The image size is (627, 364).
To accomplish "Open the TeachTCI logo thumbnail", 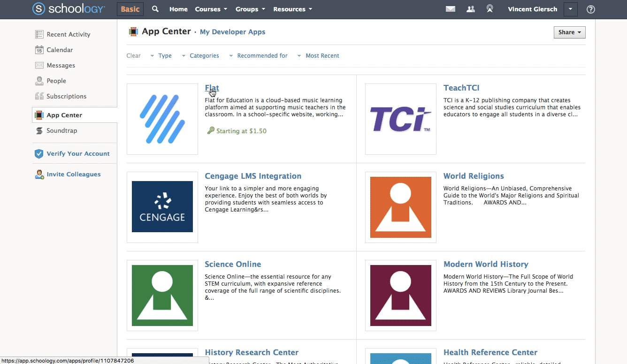I will tap(401, 119).
